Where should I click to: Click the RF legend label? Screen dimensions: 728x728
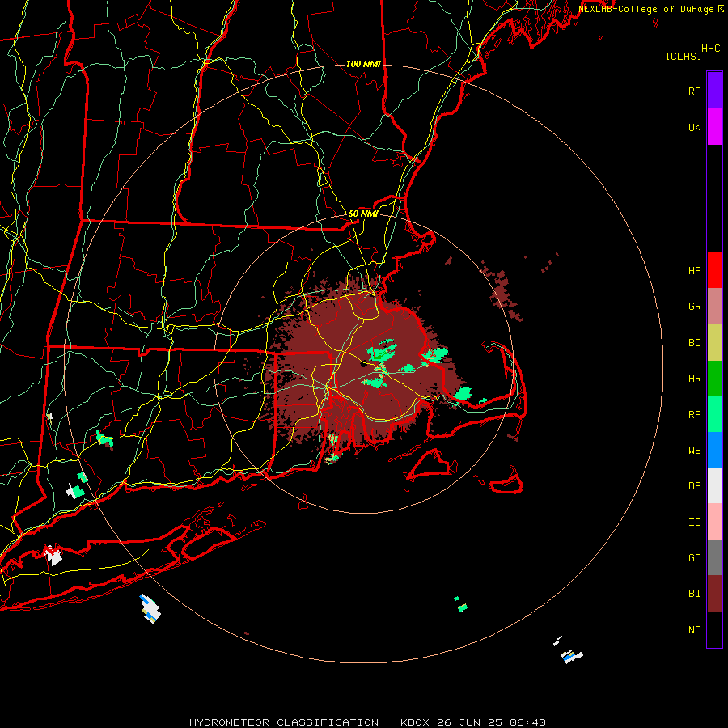[x=695, y=91]
